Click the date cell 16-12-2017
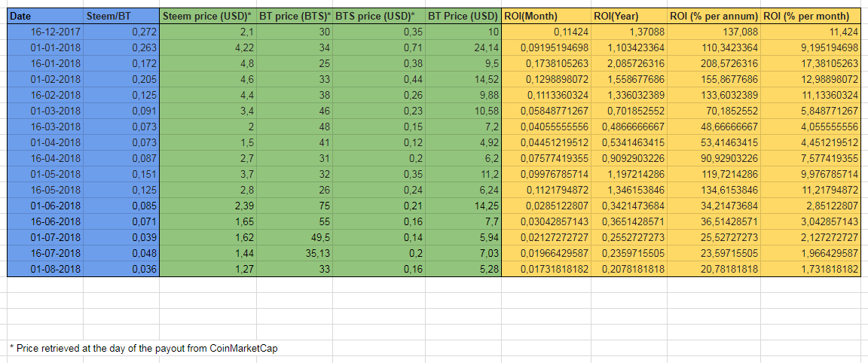Image resolution: width=868 pixels, height=363 pixels. (x=45, y=32)
